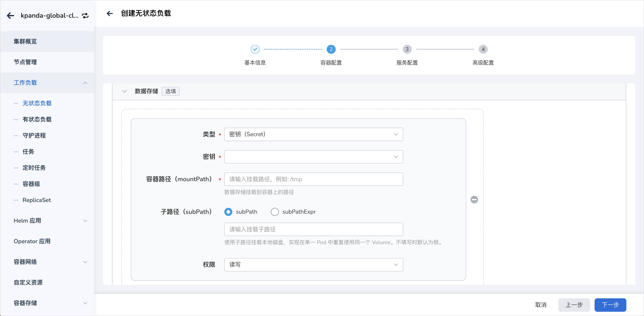
Task: Click the mountPath container path input
Action: coord(314,179)
